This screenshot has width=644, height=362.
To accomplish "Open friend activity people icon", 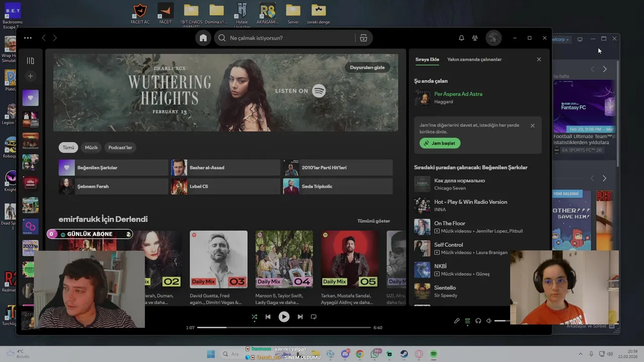I will (475, 38).
